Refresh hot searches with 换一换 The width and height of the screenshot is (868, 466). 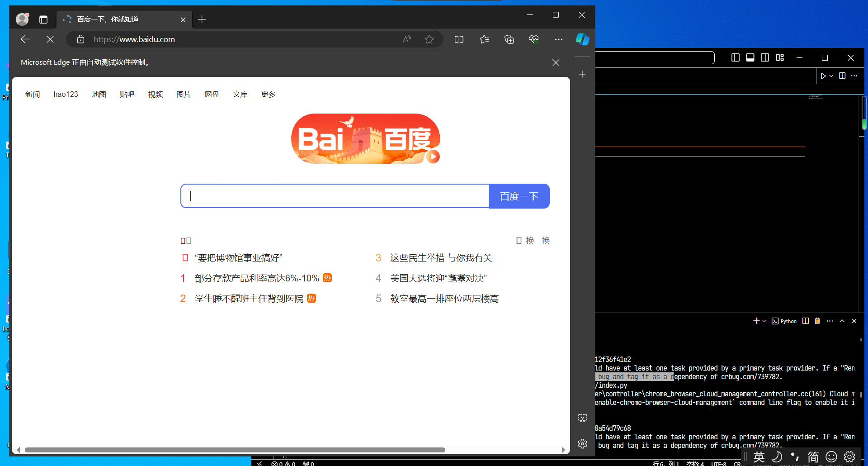tap(533, 241)
